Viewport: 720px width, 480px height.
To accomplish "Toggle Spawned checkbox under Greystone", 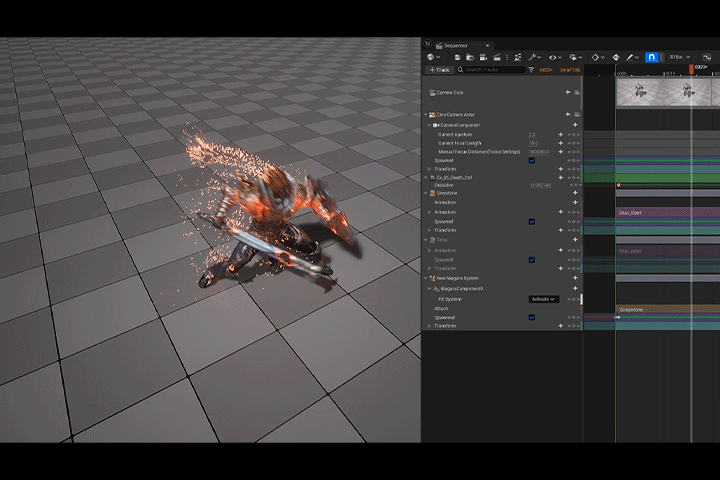I will point(532,221).
